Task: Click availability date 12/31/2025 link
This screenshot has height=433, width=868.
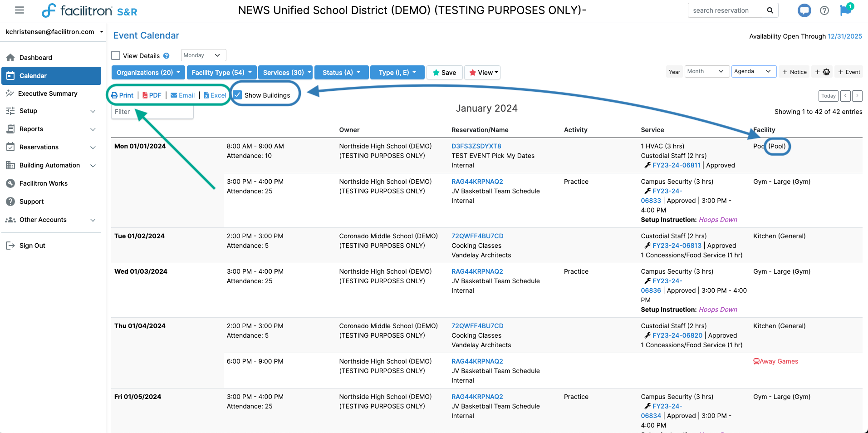Action: (844, 36)
